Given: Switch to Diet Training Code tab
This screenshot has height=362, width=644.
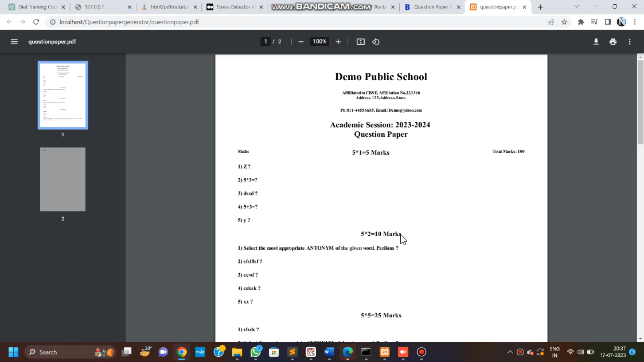Looking at the screenshot, I should point(37,7).
